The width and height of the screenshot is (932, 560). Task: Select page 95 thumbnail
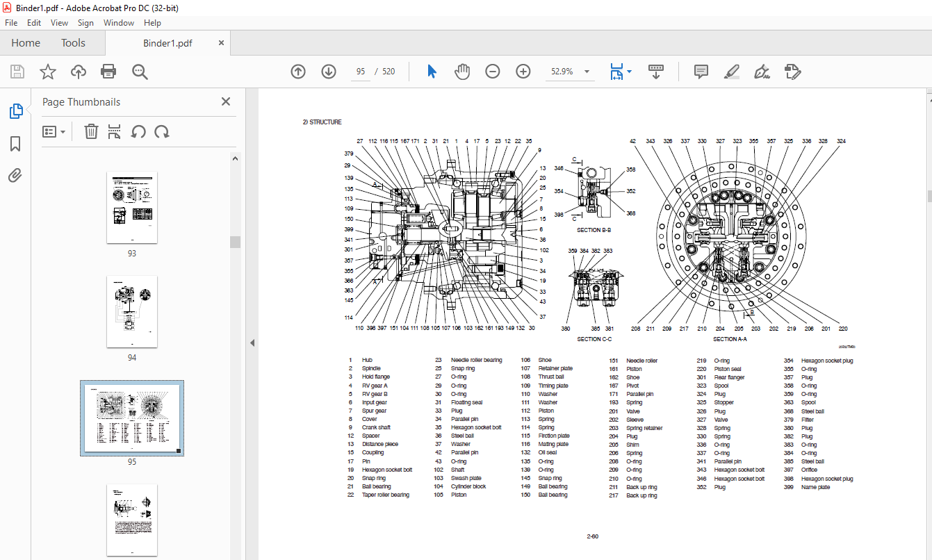click(132, 418)
